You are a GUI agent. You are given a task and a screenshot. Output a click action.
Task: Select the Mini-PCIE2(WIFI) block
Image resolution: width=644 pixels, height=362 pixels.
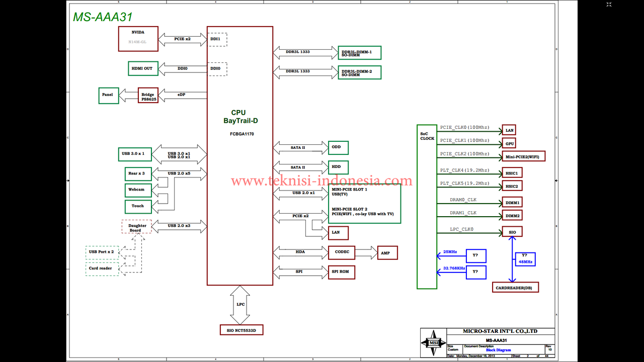524,156
